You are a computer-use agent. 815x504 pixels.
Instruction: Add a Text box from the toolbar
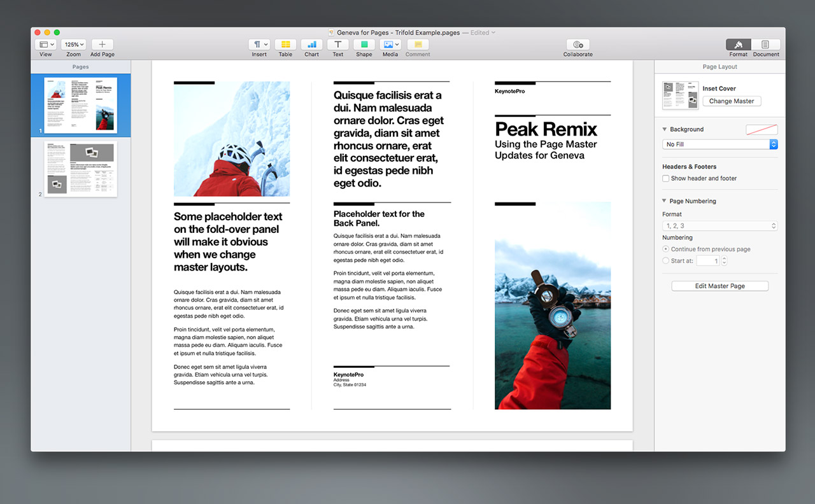337,45
